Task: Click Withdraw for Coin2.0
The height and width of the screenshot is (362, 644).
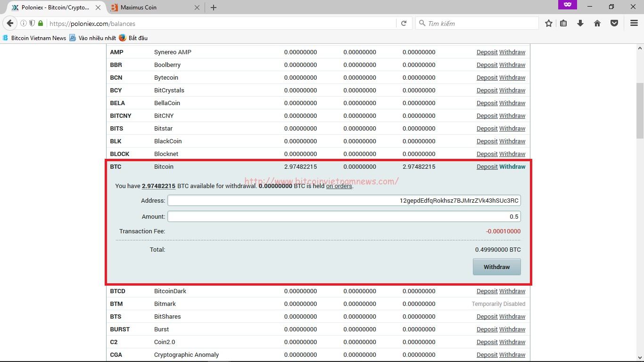Action: [512, 342]
